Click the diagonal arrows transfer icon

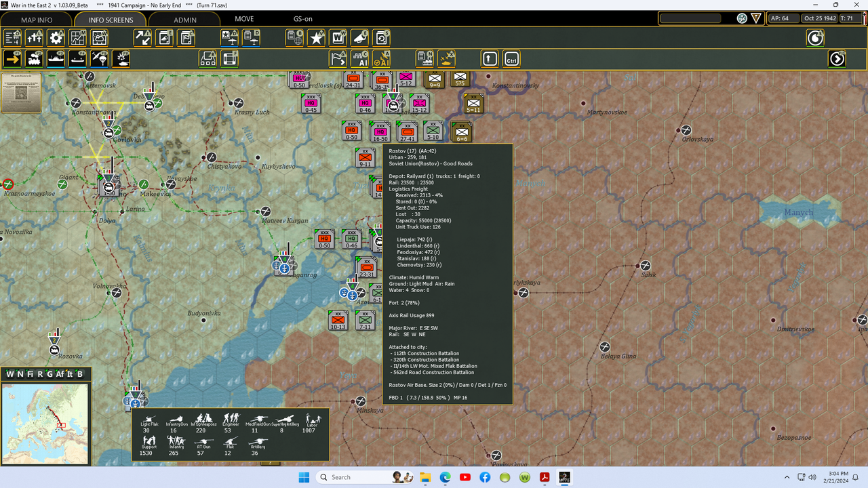pos(142,38)
